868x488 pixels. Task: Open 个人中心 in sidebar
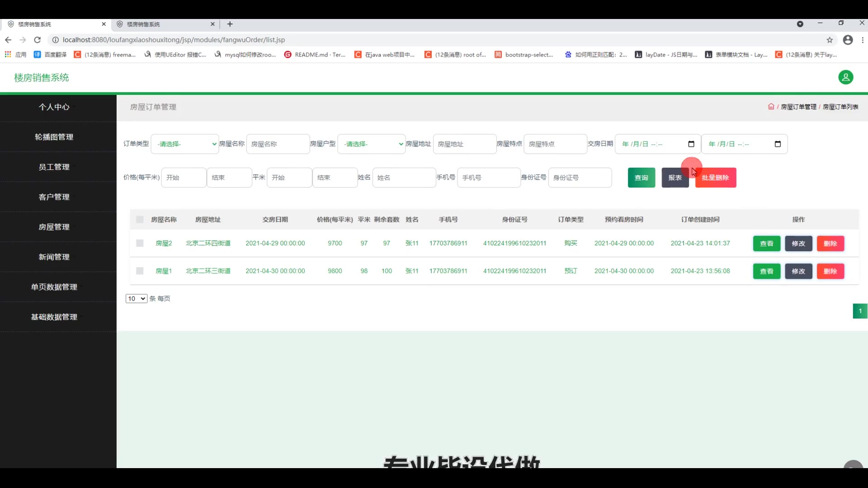pyautogui.click(x=54, y=107)
